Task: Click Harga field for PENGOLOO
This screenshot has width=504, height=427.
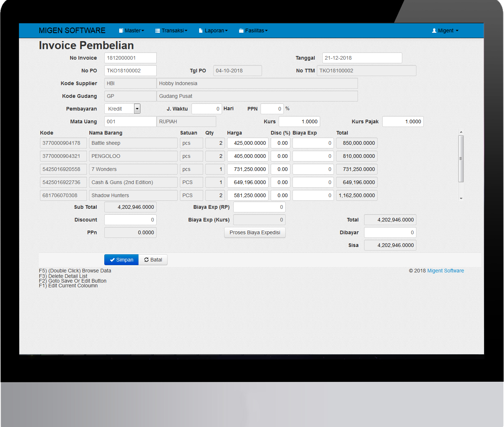Action: click(x=248, y=156)
